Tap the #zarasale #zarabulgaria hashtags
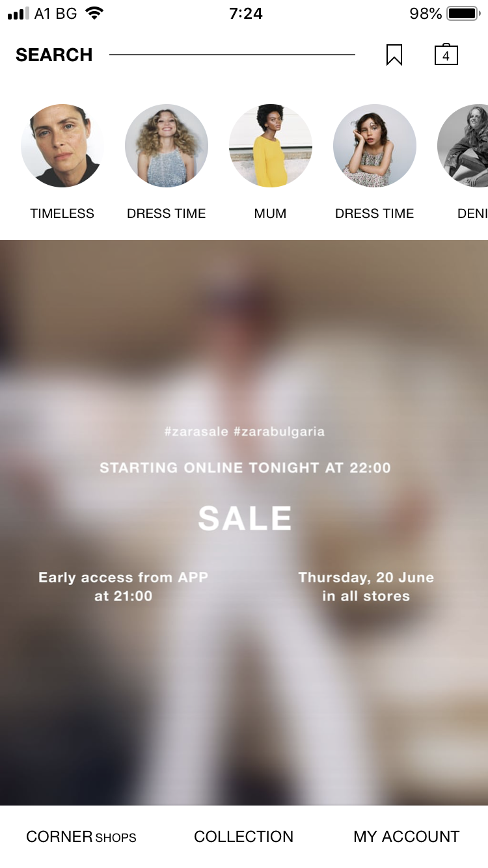The image size is (488, 868). pyautogui.click(x=245, y=431)
